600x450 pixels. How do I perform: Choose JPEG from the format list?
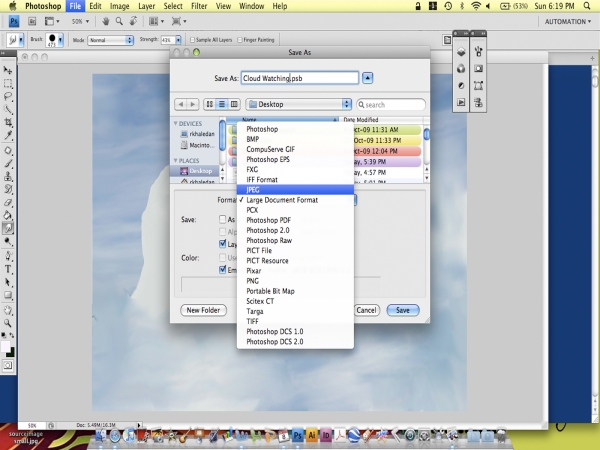295,189
